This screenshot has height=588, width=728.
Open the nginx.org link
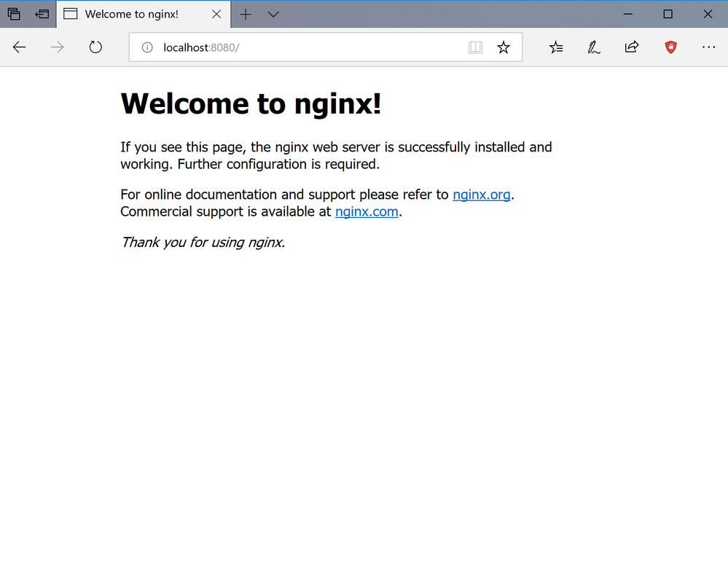coord(482,195)
